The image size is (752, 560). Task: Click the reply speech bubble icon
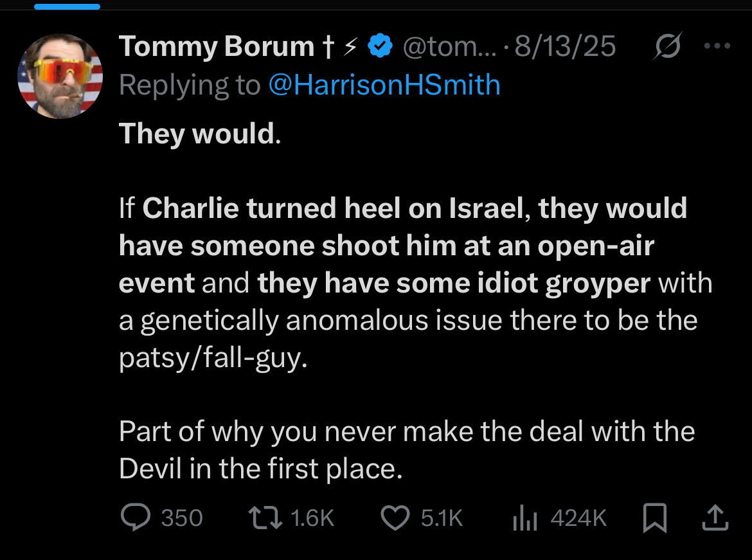(x=135, y=518)
